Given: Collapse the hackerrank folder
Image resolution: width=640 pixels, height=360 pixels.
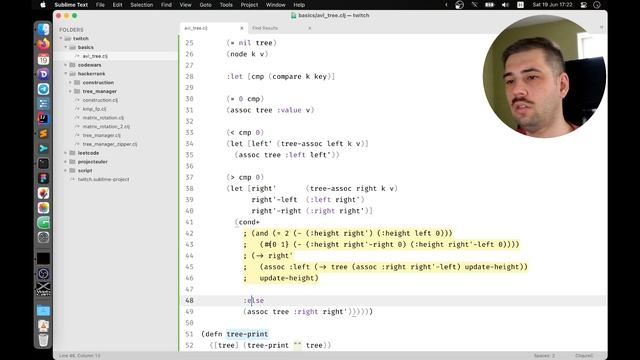Looking at the screenshot, I should [x=66, y=74].
